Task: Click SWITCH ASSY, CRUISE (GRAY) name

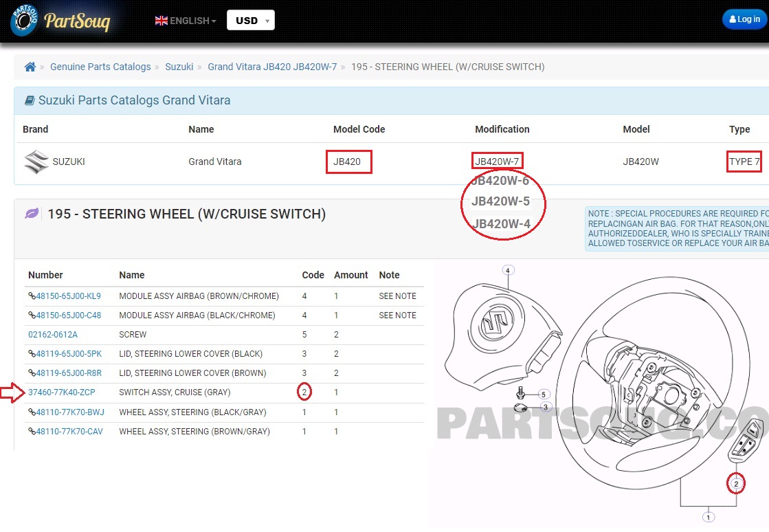Action: [175, 392]
